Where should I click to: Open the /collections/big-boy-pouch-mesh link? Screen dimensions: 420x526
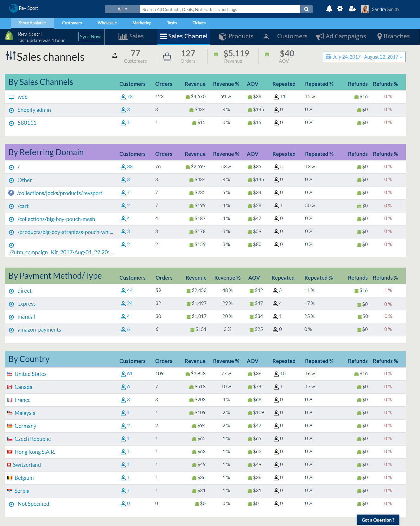[56, 219]
